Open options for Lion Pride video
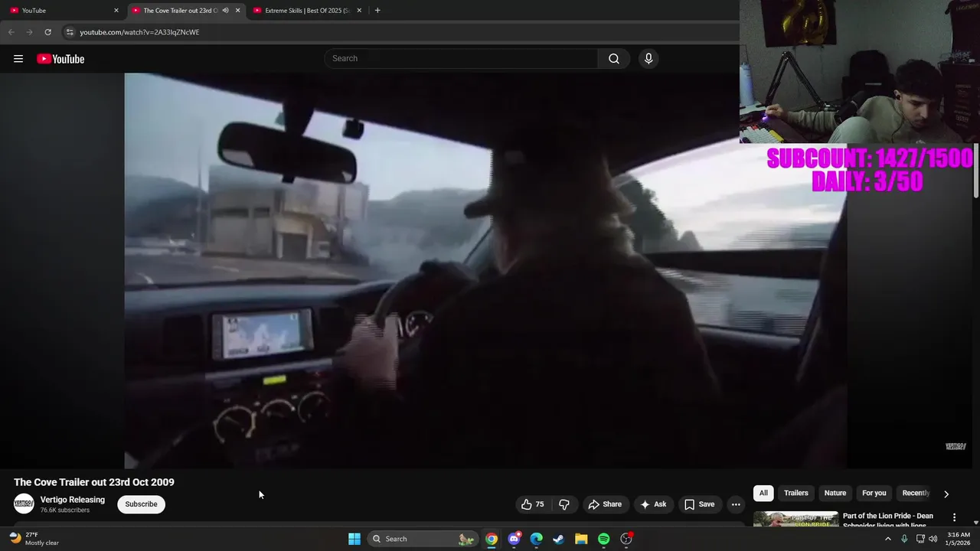 (x=954, y=517)
